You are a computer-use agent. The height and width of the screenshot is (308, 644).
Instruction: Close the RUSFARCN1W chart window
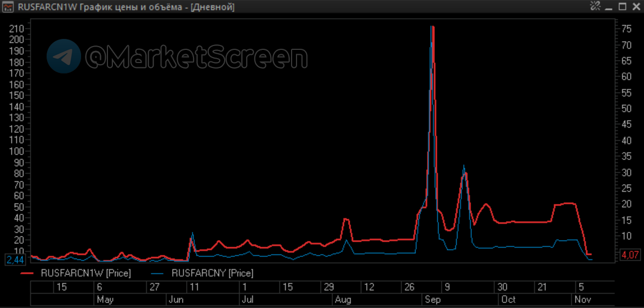coord(635,7)
